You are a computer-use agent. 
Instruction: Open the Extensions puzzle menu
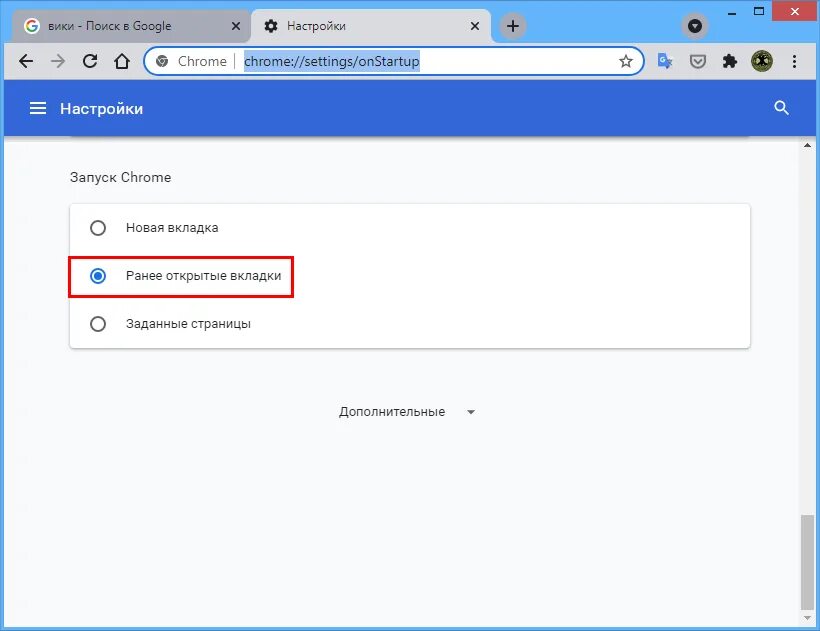[730, 61]
